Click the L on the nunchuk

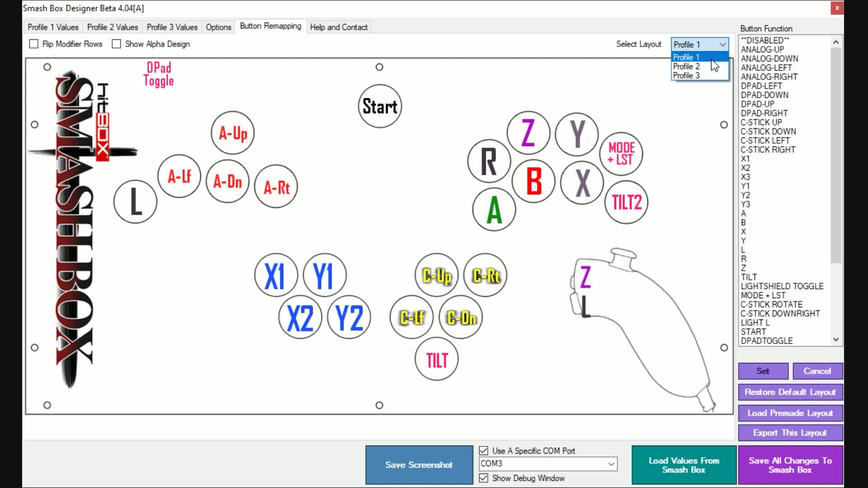[585, 307]
